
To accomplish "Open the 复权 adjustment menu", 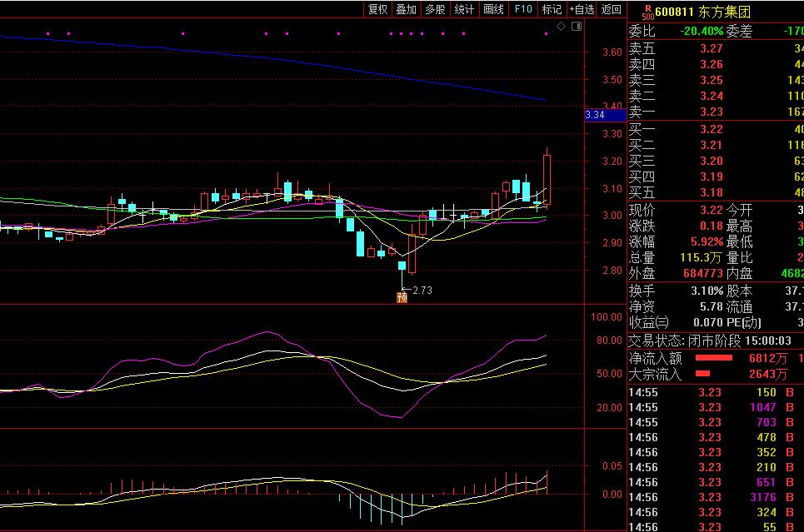I will pos(377,9).
